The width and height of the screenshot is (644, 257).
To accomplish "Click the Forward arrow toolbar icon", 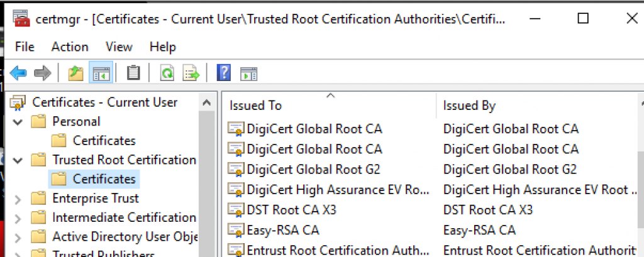I will (x=42, y=74).
